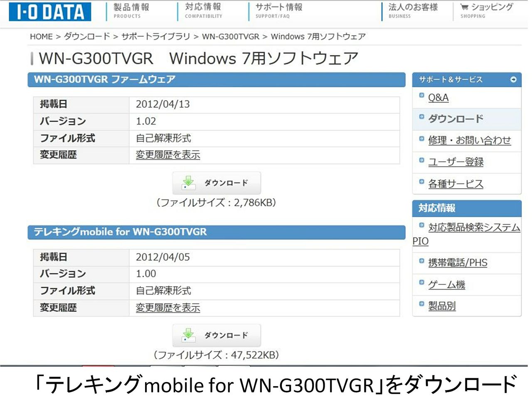
Task: Click the bullet icon beside 修理・お問い合わせ
Action: [421, 139]
